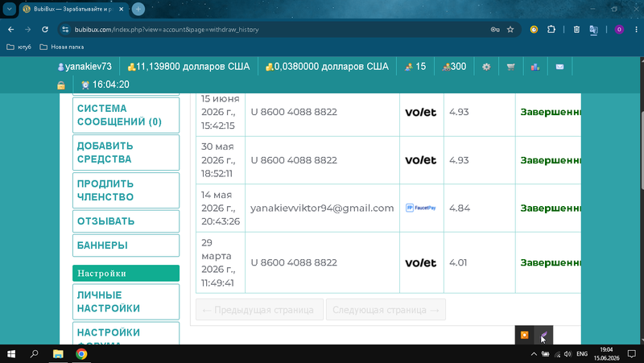Reload the page
This screenshot has width=644, height=363.
click(45, 29)
